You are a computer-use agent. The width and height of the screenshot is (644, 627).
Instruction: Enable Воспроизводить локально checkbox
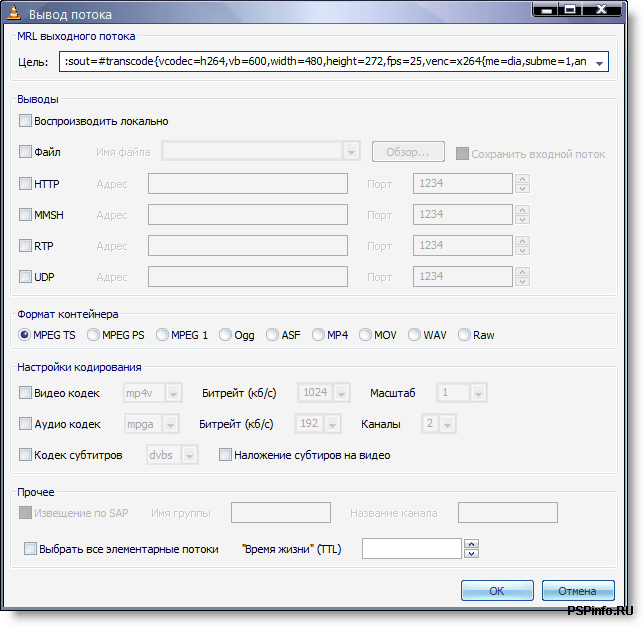[26, 121]
